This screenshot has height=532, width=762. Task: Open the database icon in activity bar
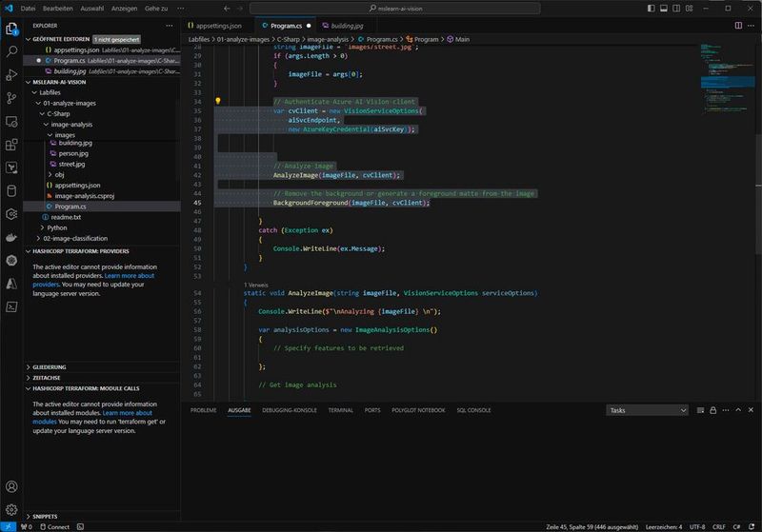(x=11, y=190)
